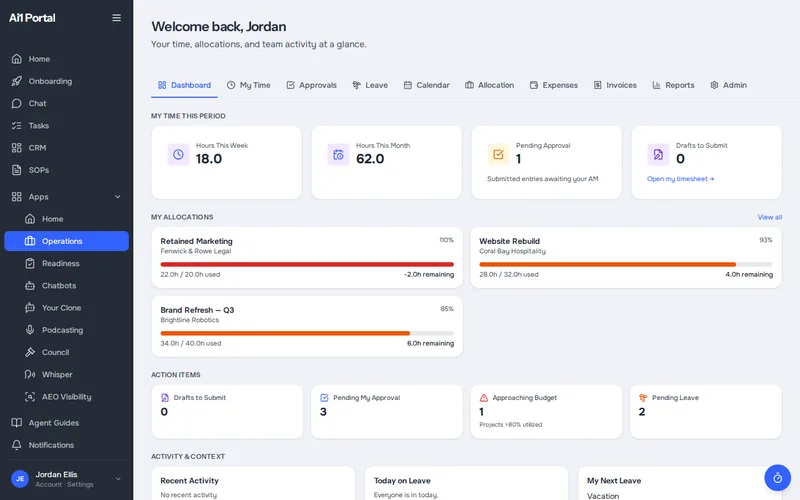Image resolution: width=800 pixels, height=500 pixels.
Task: Click the '62.0' hours value
Action: [x=370, y=159]
